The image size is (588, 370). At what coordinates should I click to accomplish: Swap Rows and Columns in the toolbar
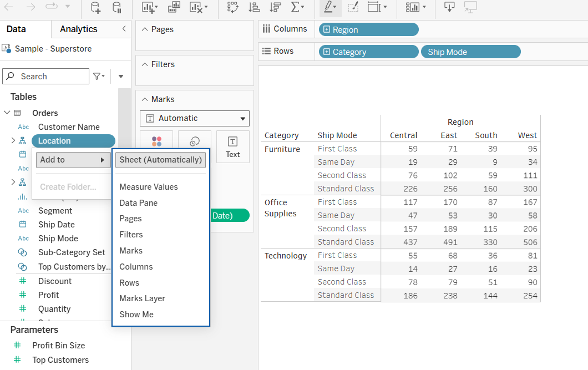pos(232,8)
